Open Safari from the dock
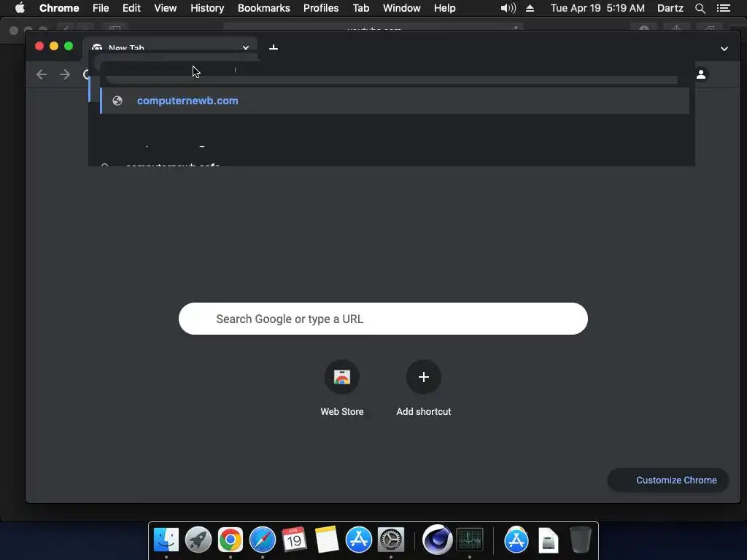Screen dimensions: 747x560 (x=263, y=540)
